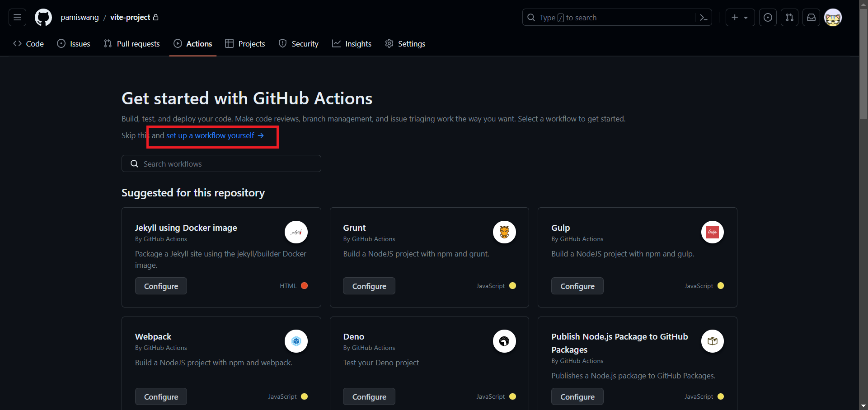868x410 pixels.
Task: Click the scrollbar down arrow
Action: click(x=863, y=406)
